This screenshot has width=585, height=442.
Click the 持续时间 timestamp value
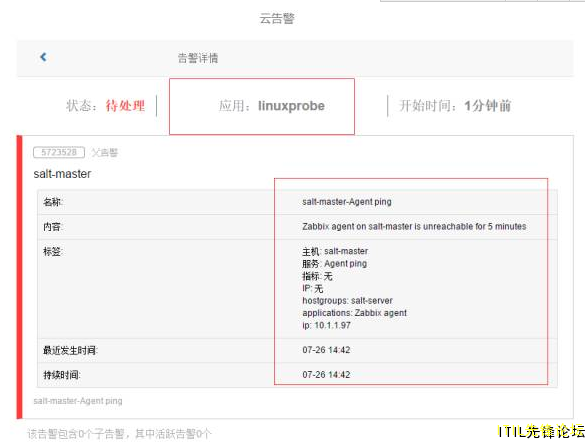326,374
